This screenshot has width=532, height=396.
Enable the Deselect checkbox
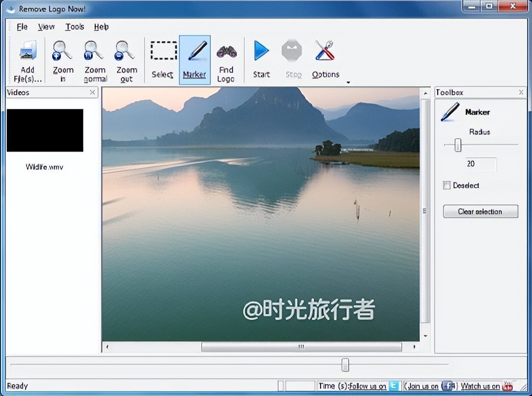click(447, 185)
